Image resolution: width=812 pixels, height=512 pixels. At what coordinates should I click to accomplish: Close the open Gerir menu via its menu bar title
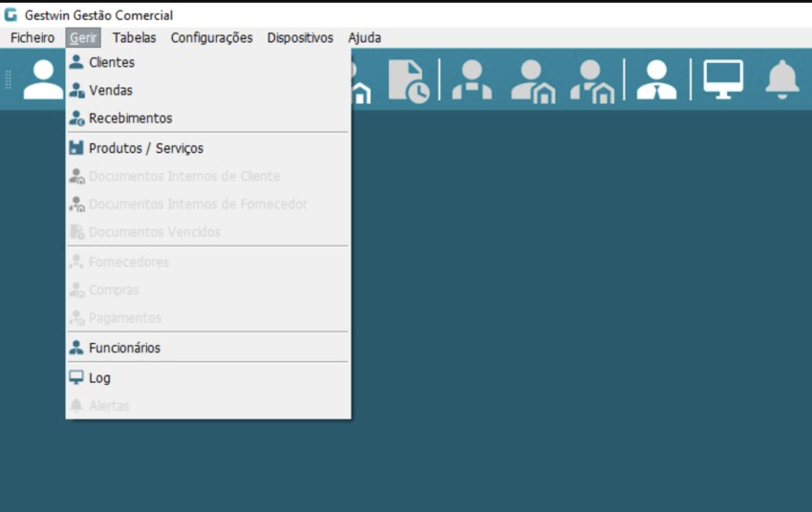(83, 38)
